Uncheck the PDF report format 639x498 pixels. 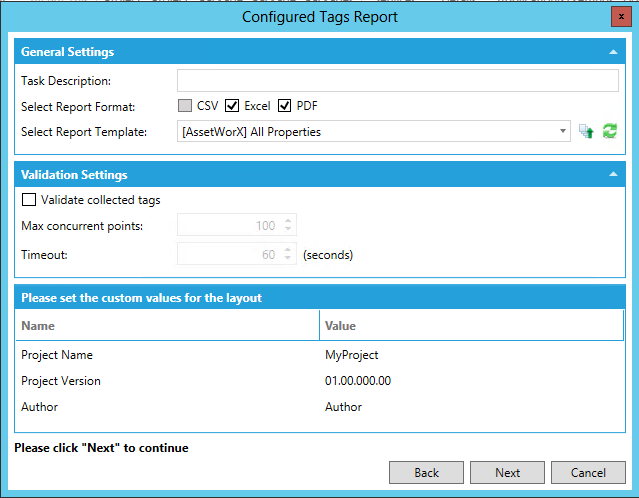[x=285, y=106]
